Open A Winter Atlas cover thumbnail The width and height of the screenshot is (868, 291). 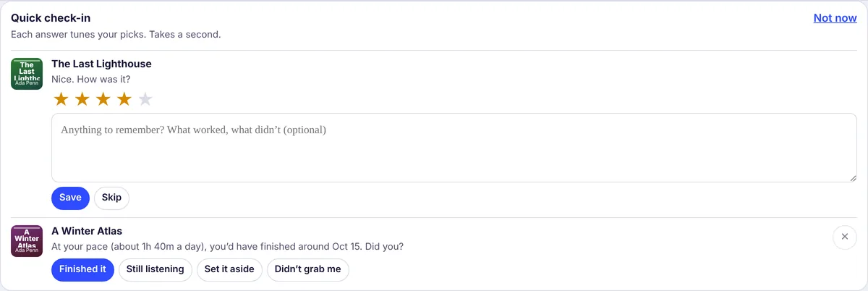27,241
